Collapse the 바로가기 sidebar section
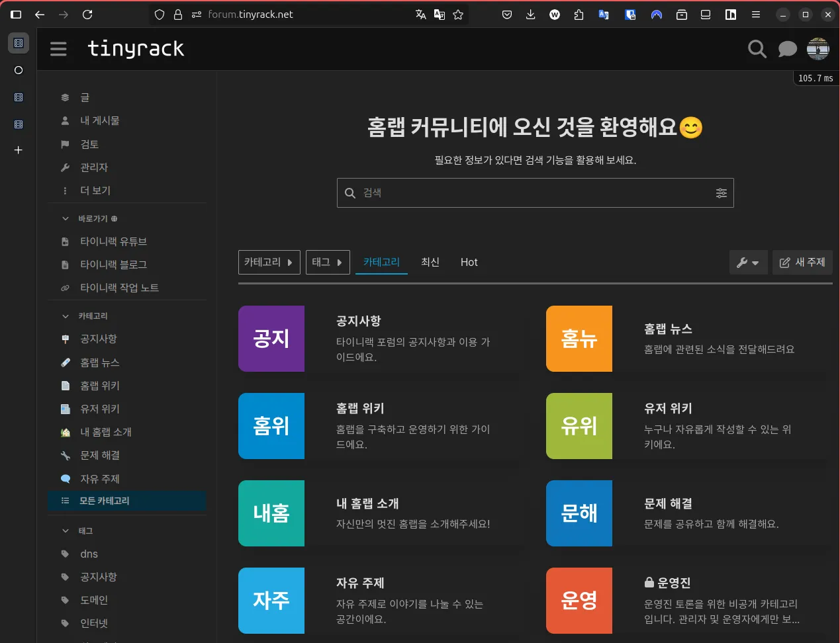Image resolution: width=840 pixels, height=643 pixels. click(66, 218)
